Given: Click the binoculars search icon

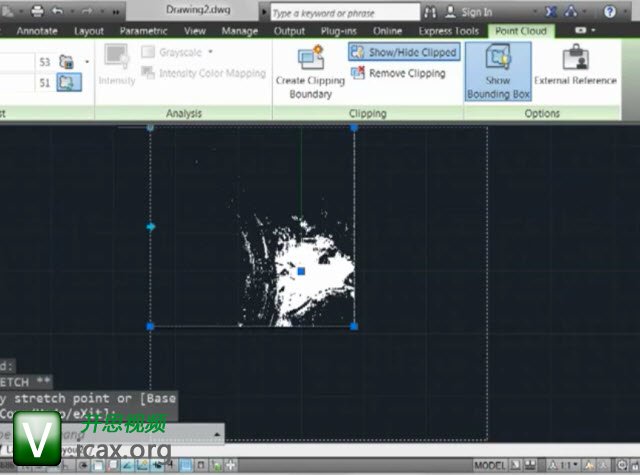Looking at the screenshot, I should [430, 12].
